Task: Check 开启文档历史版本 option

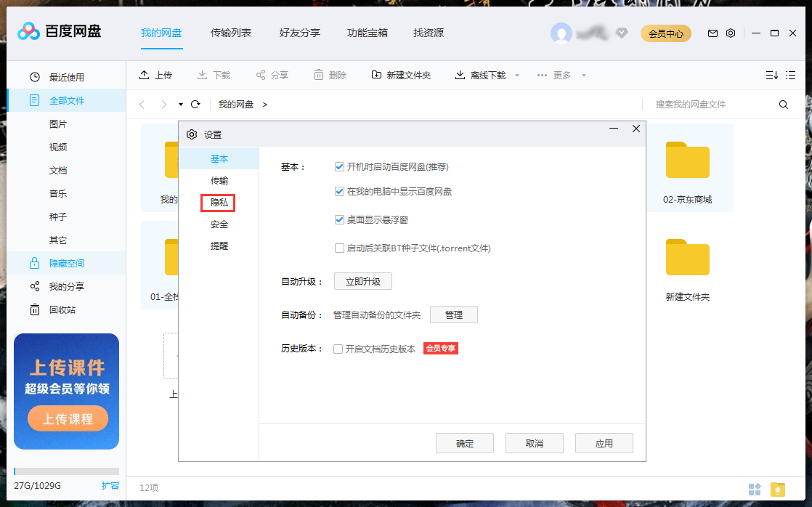Action: tap(338, 348)
